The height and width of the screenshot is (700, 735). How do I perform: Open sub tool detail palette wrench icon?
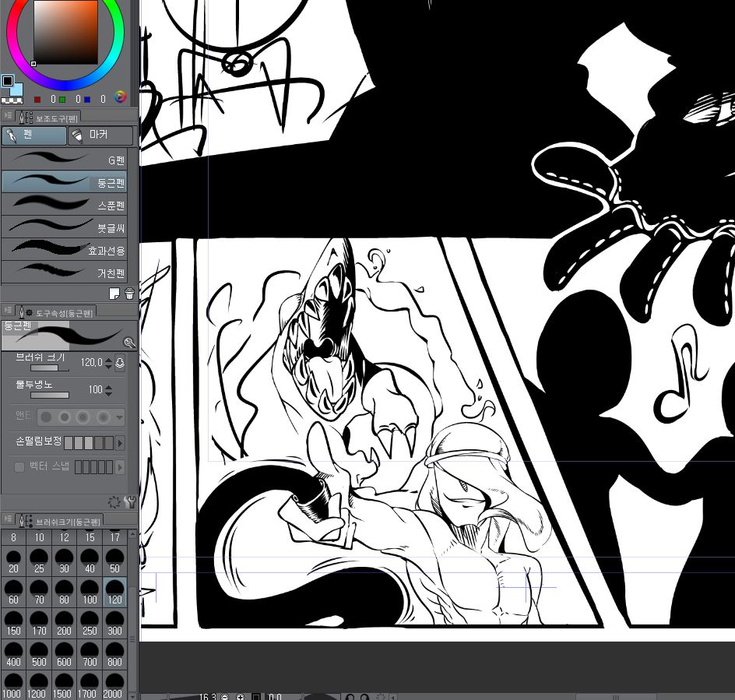(x=131, y=502)
